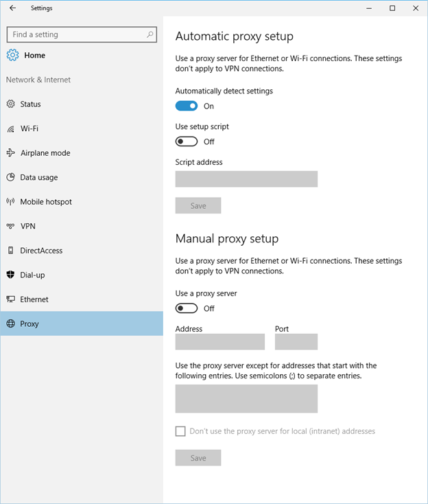Click the Mobile hotspot icon
Image resolution: width=428 pixels, height=504 pixels.
pos(11,202)
